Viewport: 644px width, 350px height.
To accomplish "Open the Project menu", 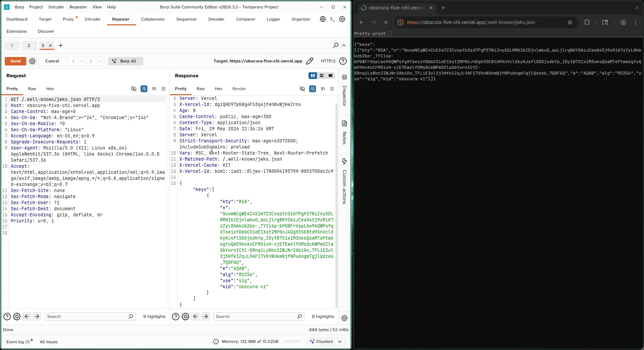I will [36, 7].
